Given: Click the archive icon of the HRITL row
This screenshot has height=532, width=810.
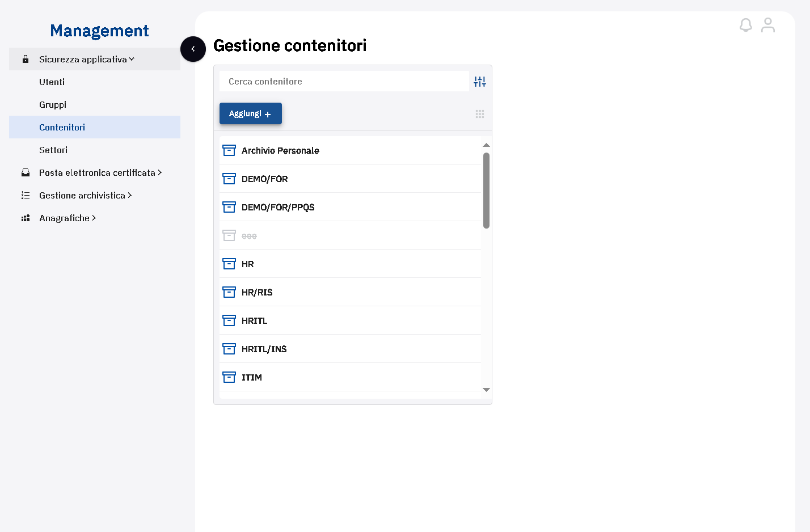Looking at the screenshot, I should coord(229,320).
